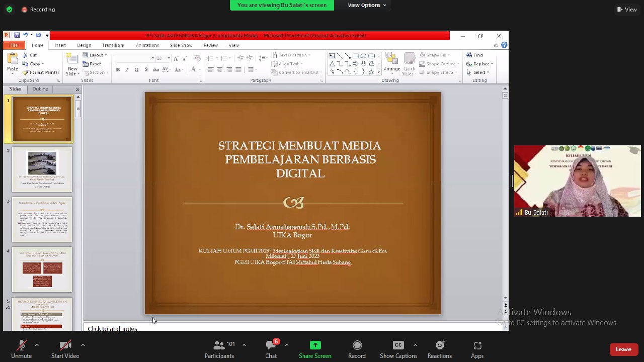Expand the Replace dropdown
The width and height of the screenshot is (644, 362).
click(x=492, y=64)
